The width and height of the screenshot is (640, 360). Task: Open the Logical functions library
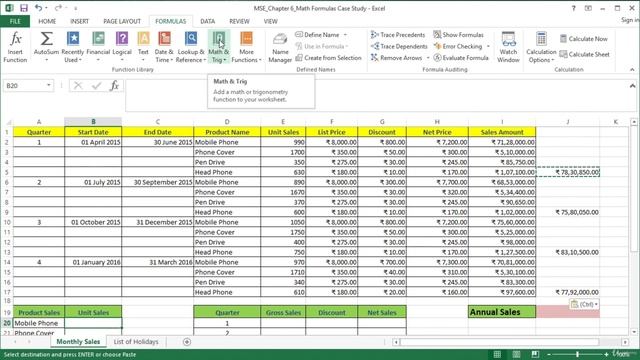click(x=122, y=47)
